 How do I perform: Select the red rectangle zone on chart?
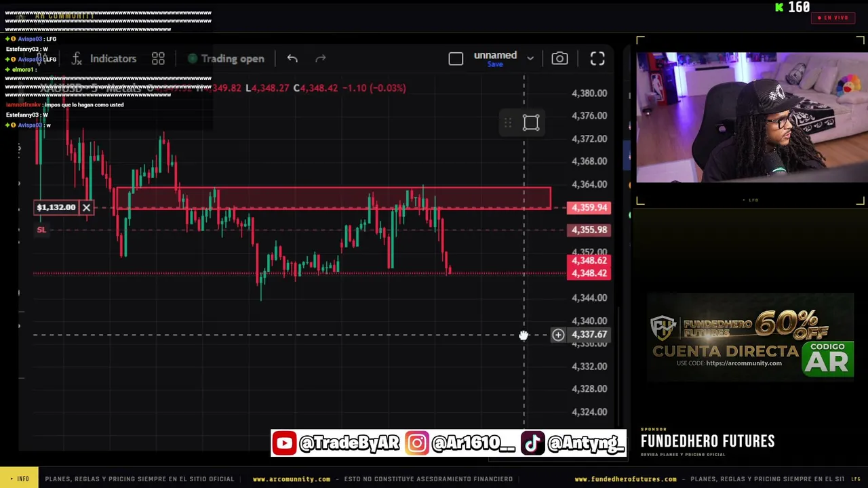click(x=334, y=198)
